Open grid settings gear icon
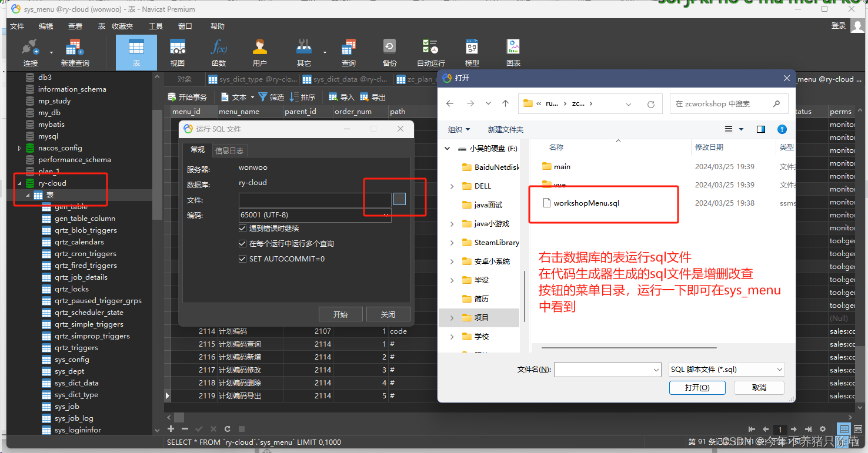The image size is (868, 453). click(x=823, y=429)
